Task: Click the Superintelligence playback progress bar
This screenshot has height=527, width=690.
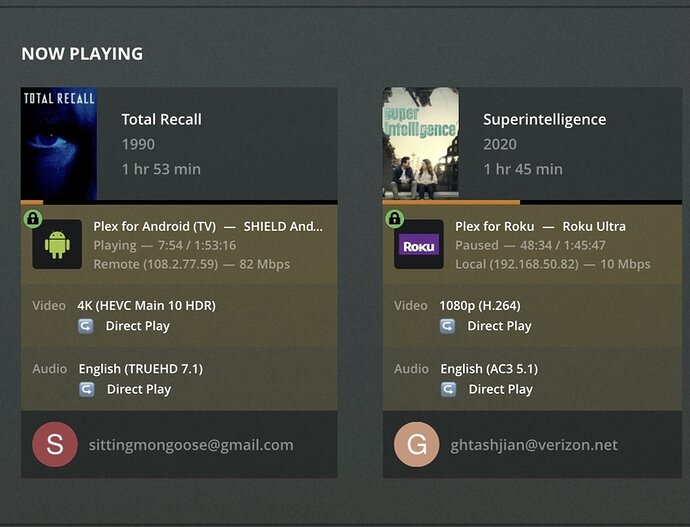Action: pos(532,202)
